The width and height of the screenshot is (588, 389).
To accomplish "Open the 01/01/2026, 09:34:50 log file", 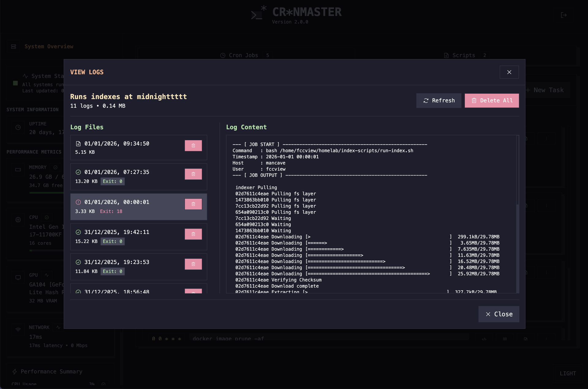I will click(138, 148).
